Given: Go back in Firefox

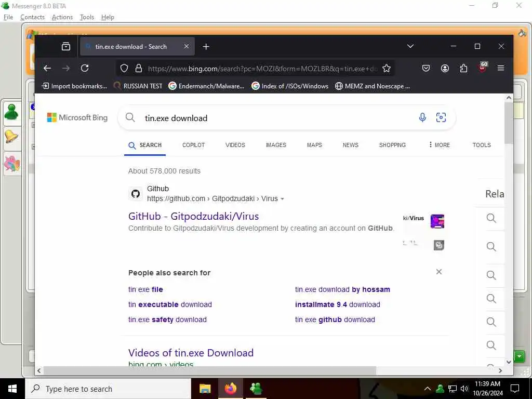Looking at the screenshot, I should (x=47, y=68).
